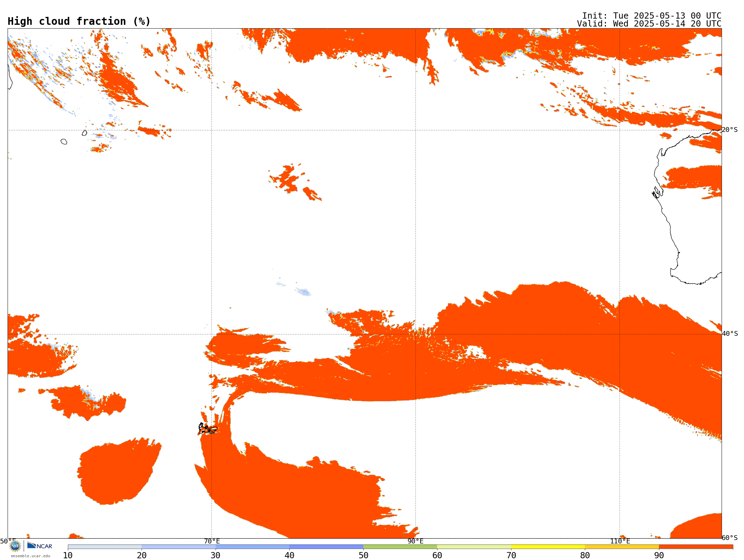The width and height of the screenshot is (744, 560).
Task: Click the colorbar tick label 90
Action: click(x=659, y=556)
